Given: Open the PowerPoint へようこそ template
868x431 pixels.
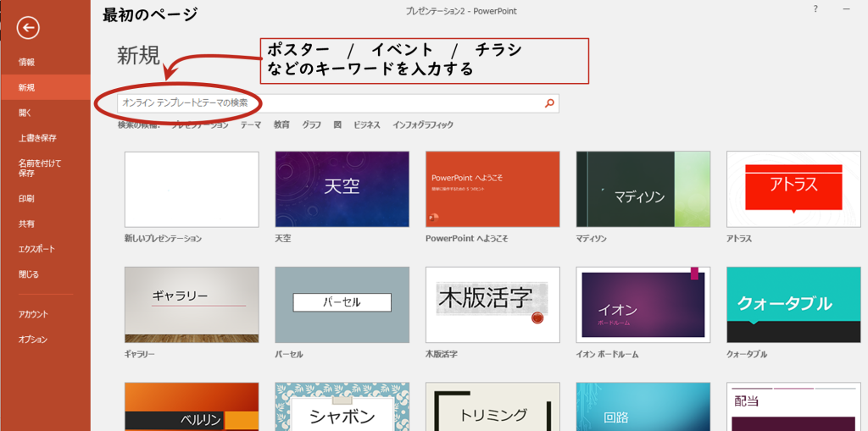Looking at the screenshot, I should [492, 189].
